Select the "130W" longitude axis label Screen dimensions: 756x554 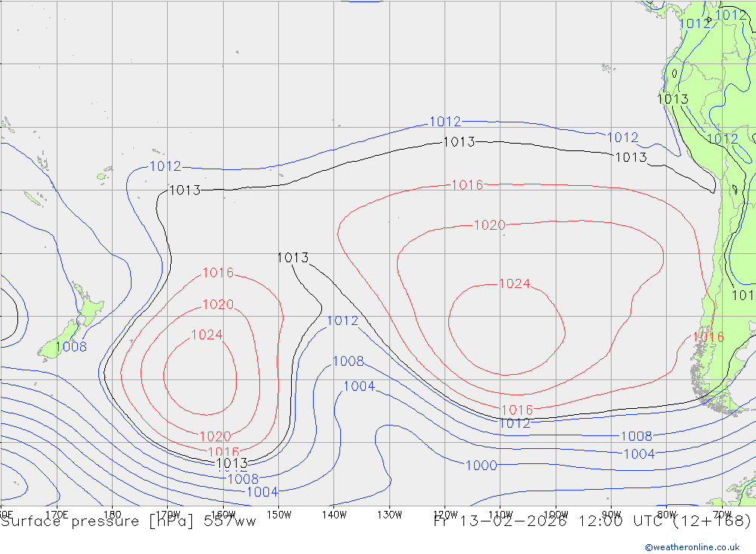(x=389, y=515)
